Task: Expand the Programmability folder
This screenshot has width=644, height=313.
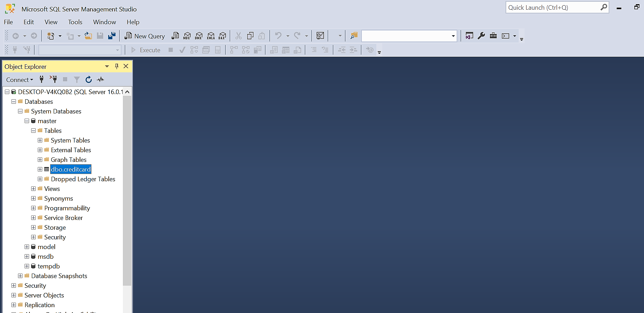Action: [33, 208]
